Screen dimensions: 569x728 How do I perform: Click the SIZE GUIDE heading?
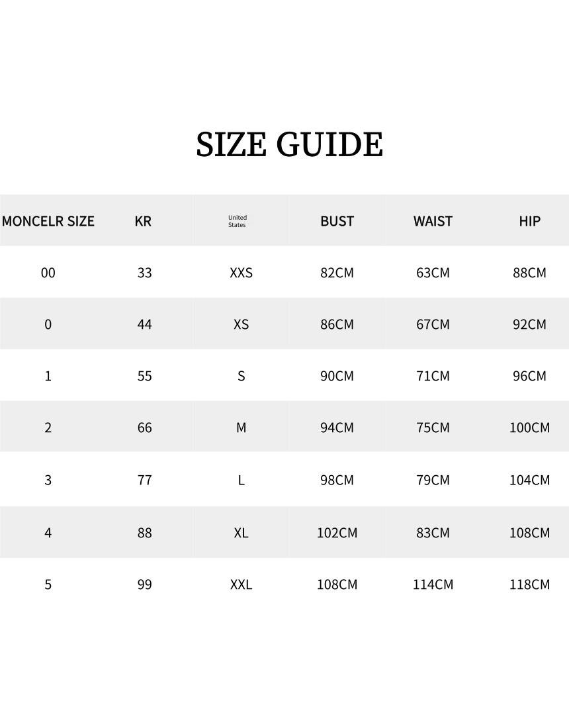point(290,144)
